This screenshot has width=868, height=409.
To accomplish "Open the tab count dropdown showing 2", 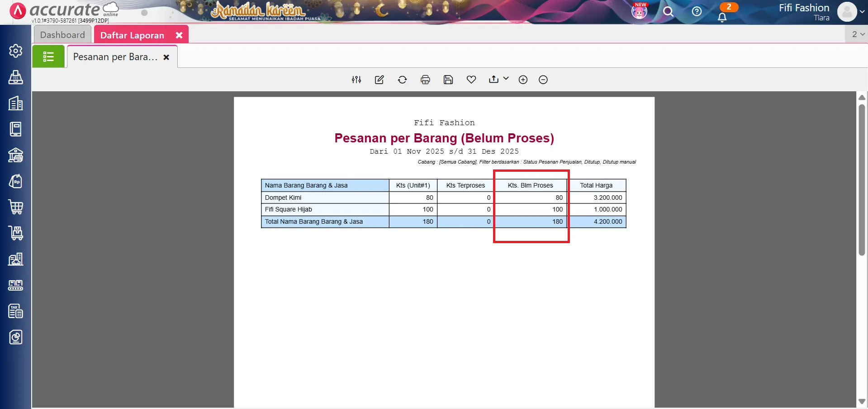I will click(858, 34).
